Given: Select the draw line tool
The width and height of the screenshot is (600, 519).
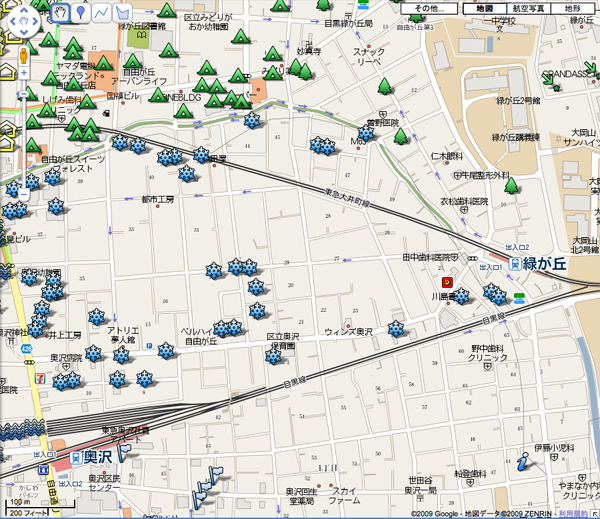Looking at the screenshot, I should [102, 12].
